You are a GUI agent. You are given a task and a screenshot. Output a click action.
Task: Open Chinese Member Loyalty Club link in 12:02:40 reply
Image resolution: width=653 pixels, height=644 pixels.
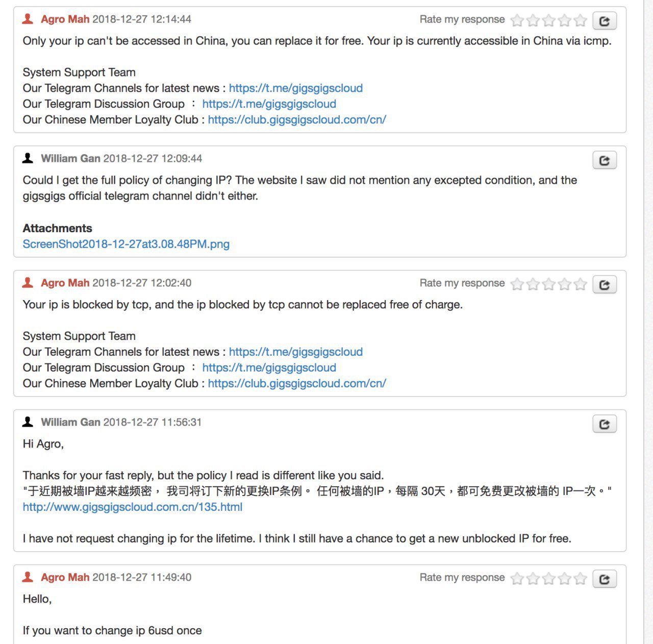[297, 383]
